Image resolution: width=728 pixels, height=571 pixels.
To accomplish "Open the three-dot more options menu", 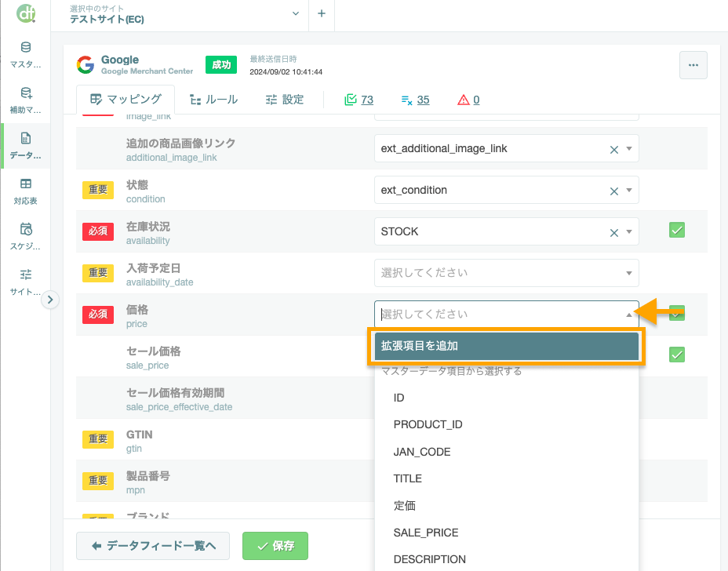I will click(693, 65).
